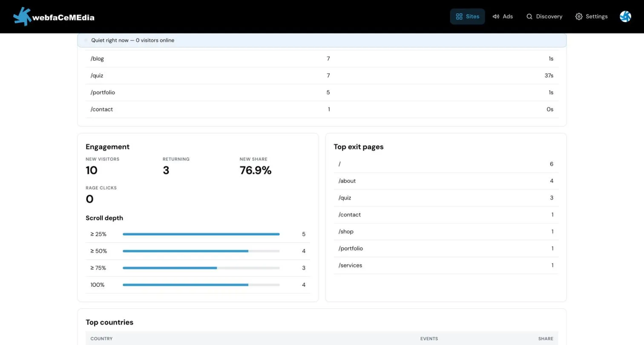Image resolution: width=644 pixels, height=345 pixels.
Task: Click the Returning value 3
Action: 166,171
